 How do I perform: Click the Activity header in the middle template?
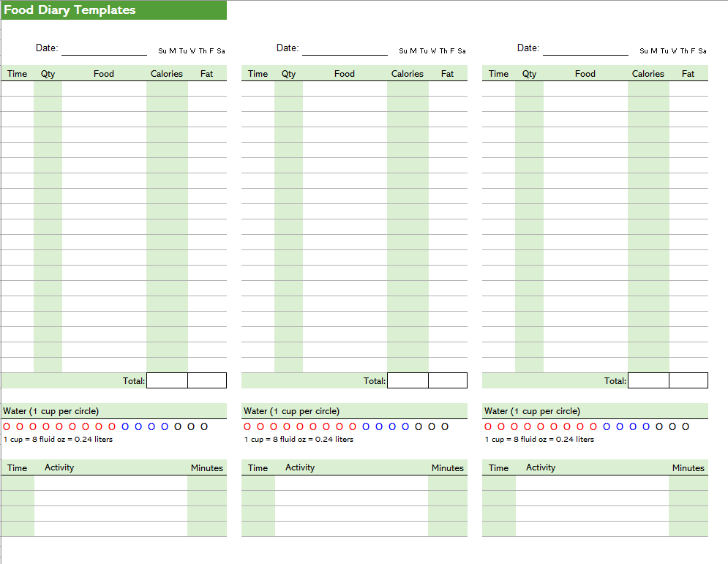[x=300, y=467]
